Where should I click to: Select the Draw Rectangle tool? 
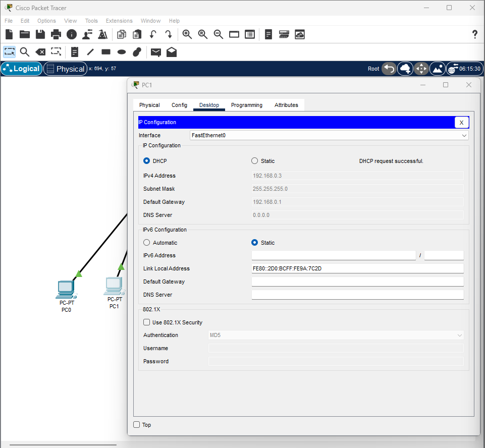[x=106, y=51]
